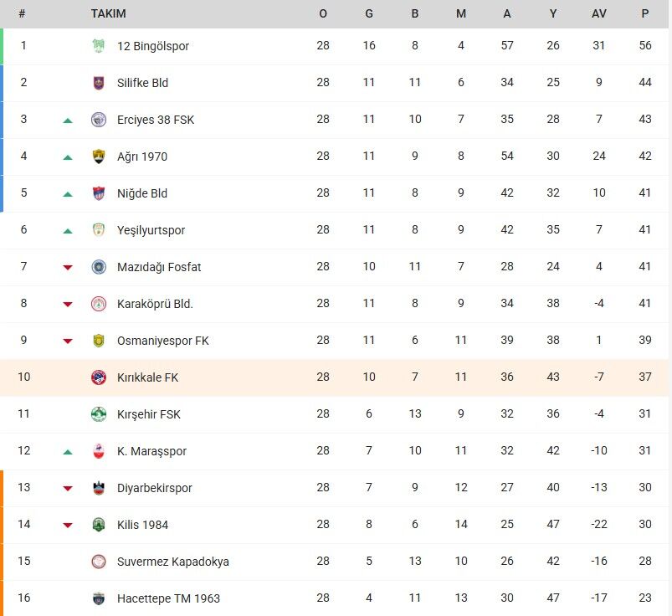Click green up arrow beside Yeşilyurtspor

[x=68, y=231]
